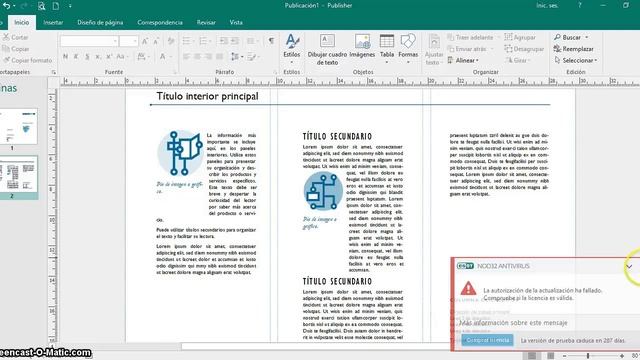640x360 pixels.
Task: Click Enviar atrás command
Action: (x=470, y=49)
